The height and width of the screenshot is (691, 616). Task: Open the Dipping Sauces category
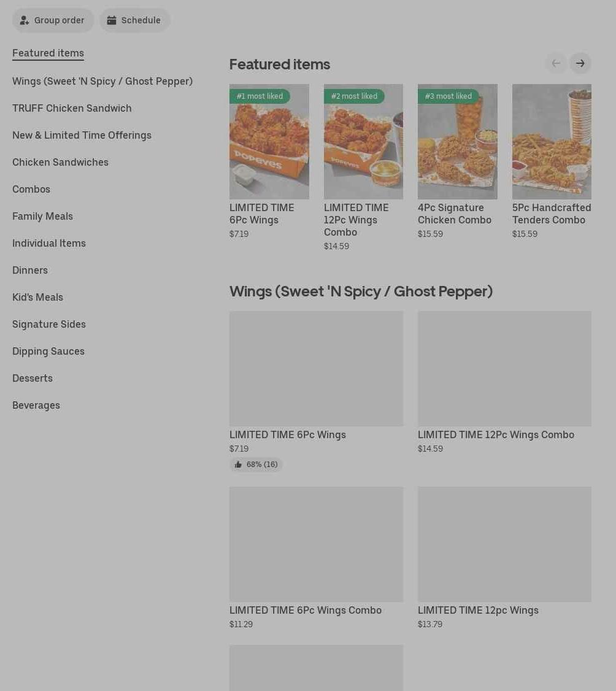48,351
